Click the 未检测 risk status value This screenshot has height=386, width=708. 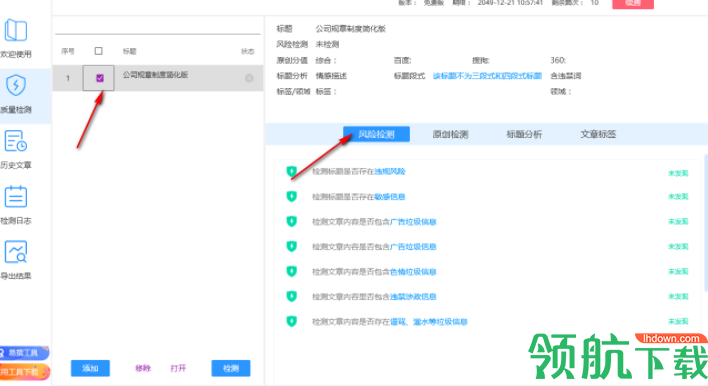[327, 44]
